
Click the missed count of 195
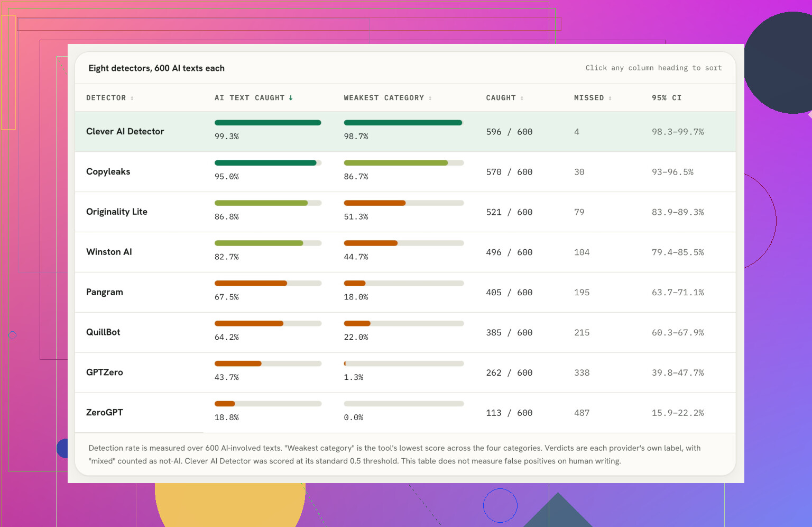[582, 293]
